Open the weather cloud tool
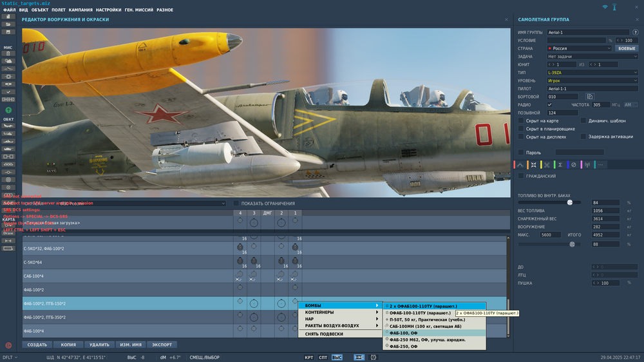644x362 pixels. tap(8, 61)
